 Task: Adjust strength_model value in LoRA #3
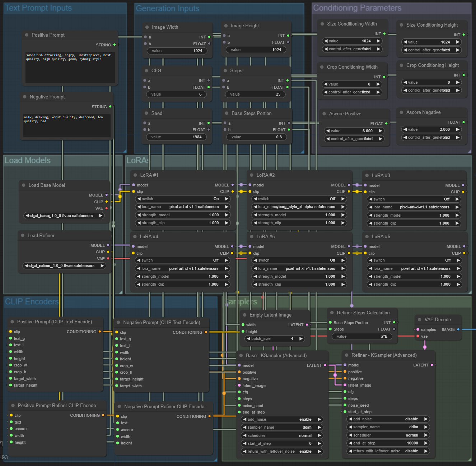414,215
